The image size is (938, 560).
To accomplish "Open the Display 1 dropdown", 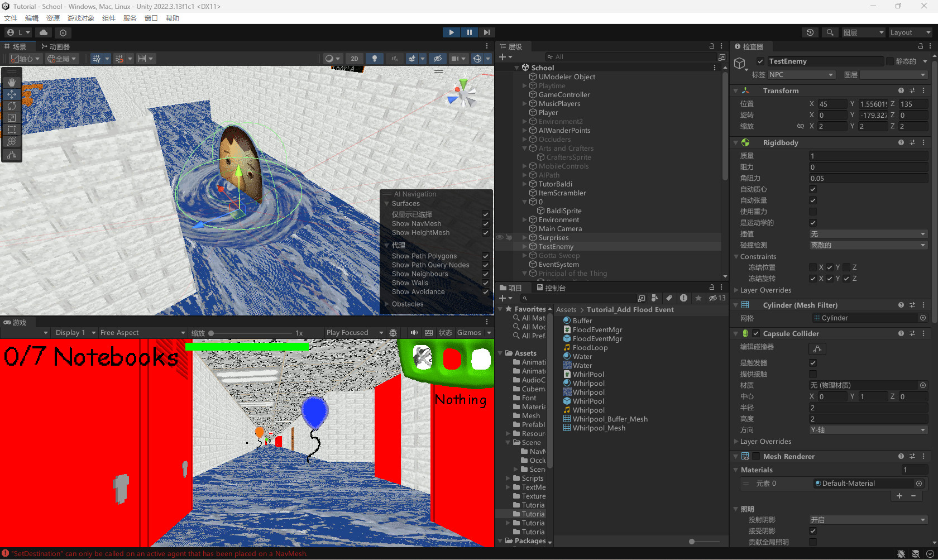I will click(x=75, y=333).
